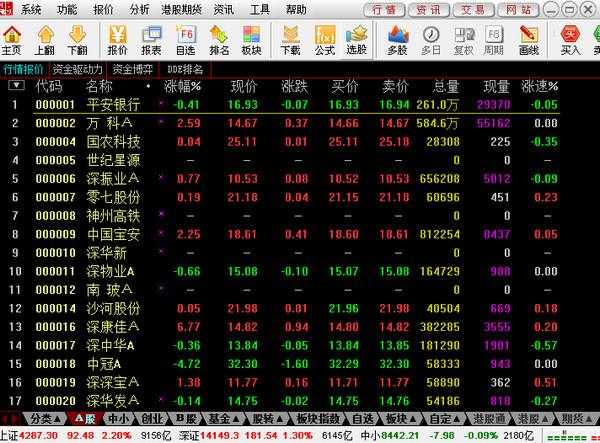600x443 pixels.
Task: Sort by the 涨幅% column header
Action: [x=183, y=87]
